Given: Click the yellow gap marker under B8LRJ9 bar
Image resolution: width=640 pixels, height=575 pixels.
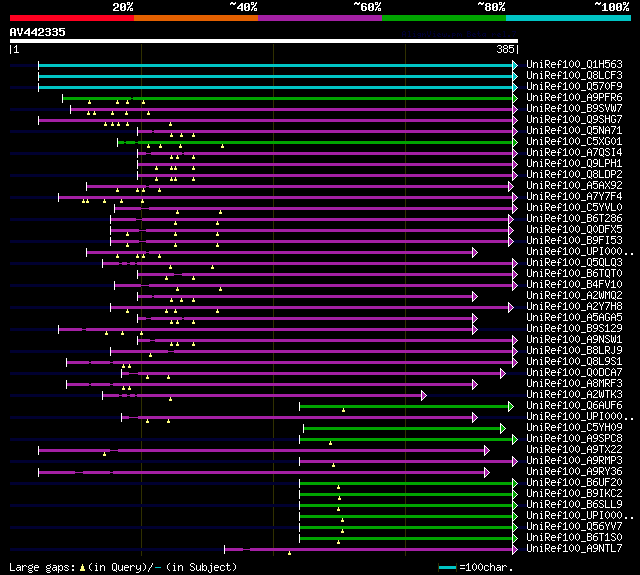Looking at the screenshot, I should coord(151,355).
